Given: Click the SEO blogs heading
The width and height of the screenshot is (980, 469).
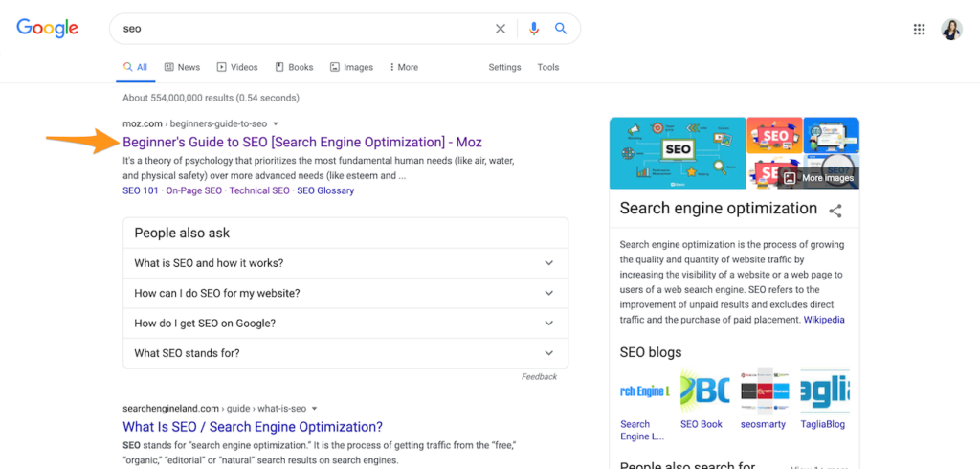Looking at the screenshot, I should [x=651, y=352].
